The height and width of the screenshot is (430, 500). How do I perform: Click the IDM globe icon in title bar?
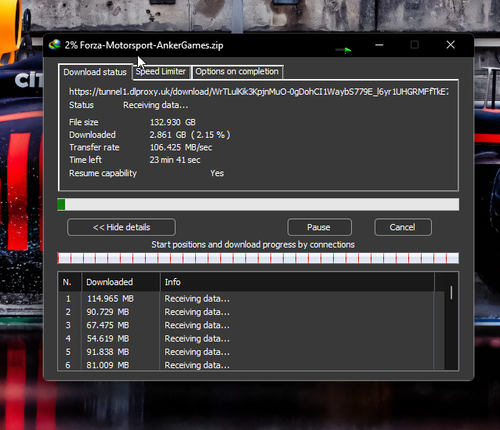tap(55, 45)
